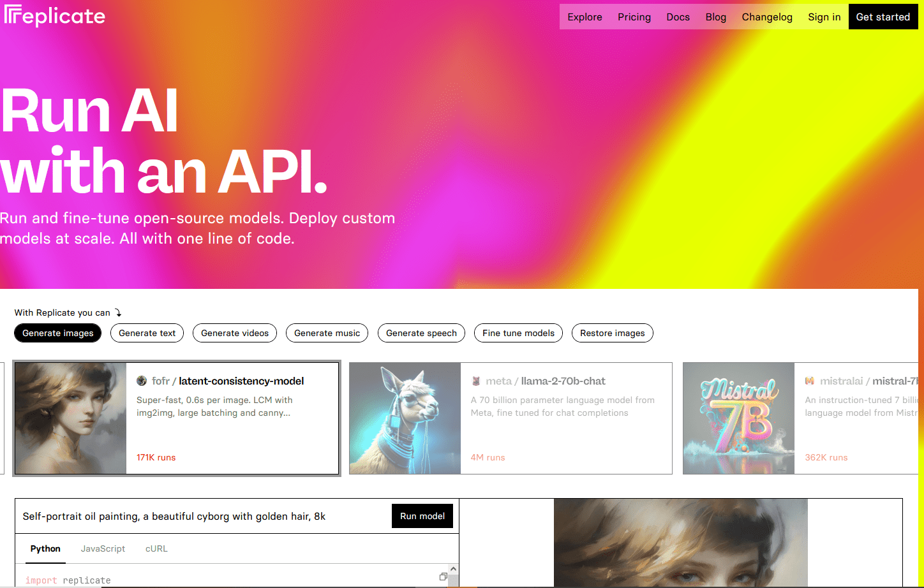Click the llama thumbnail image
924x588 pixels.
pyautogui.click(x=405, y=418)
